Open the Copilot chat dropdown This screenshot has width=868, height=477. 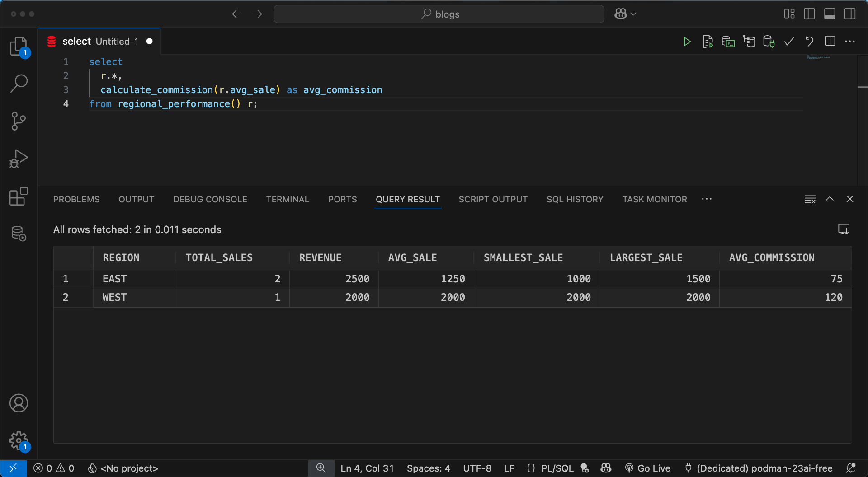tap(625, 14)
